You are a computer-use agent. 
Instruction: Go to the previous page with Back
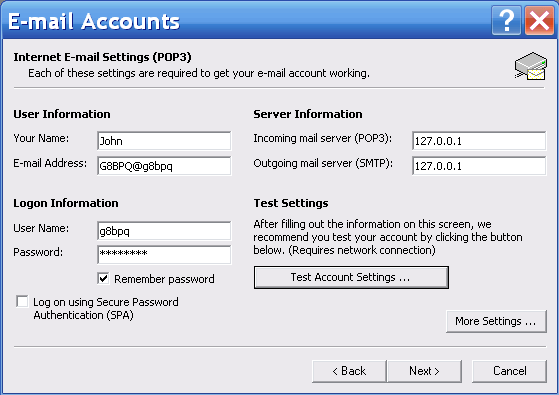tap(349, 371)
